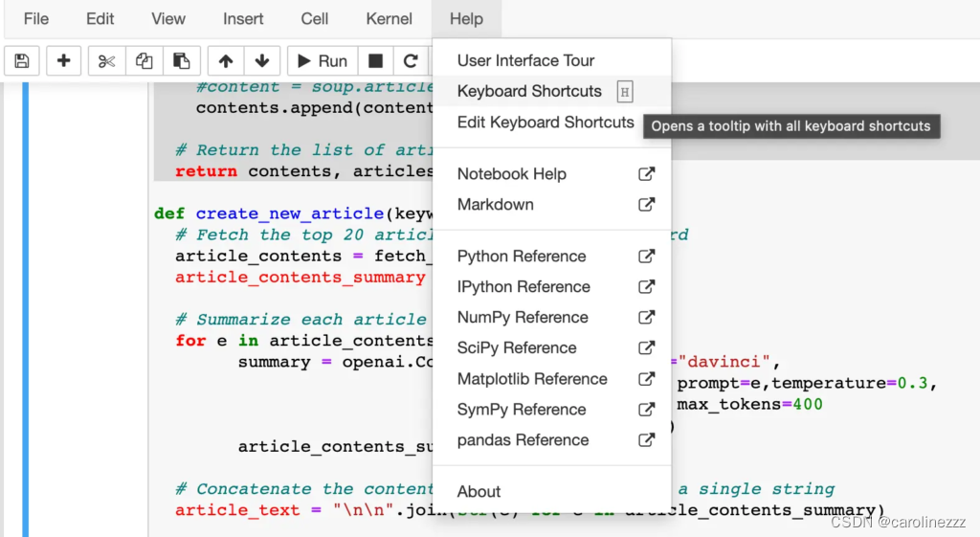Interrupt the kernel with the stop icon

pos(375,60)
